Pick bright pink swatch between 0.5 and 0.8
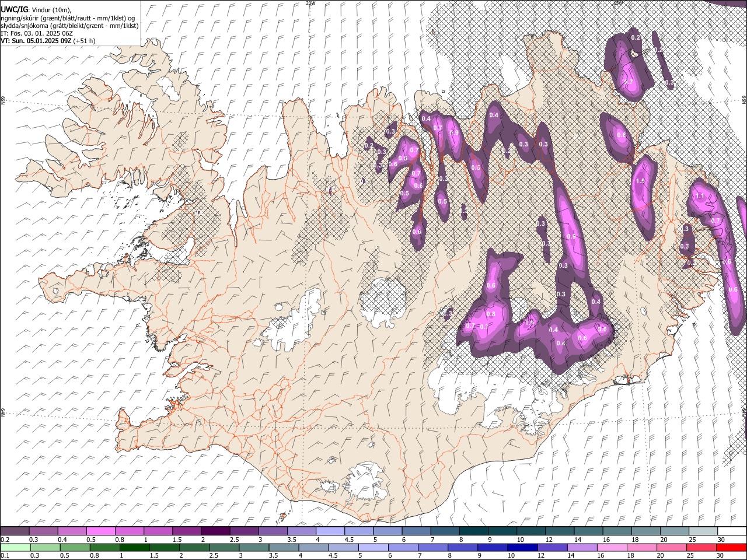 (100, 531)
